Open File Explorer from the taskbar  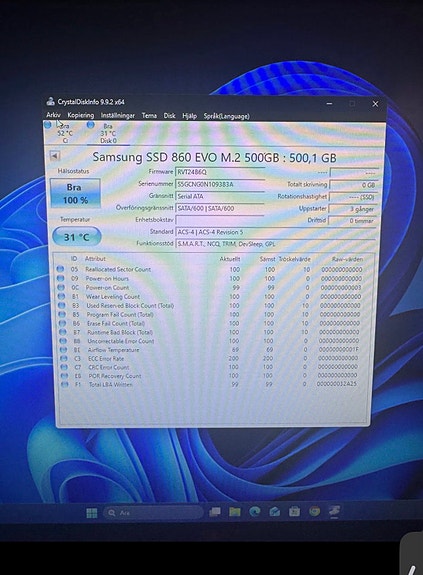235,512
